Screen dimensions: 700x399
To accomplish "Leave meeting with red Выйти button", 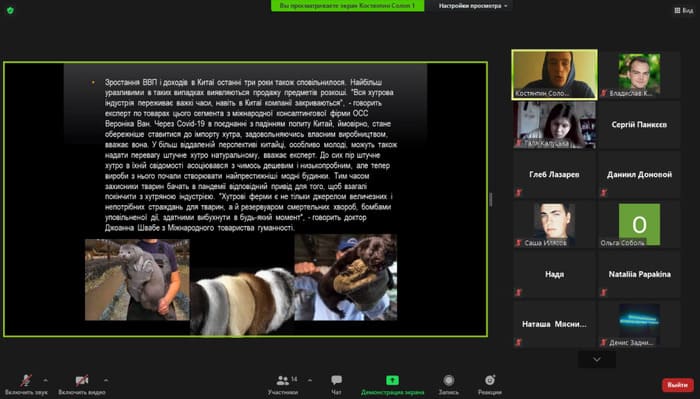I will [678, 385].
